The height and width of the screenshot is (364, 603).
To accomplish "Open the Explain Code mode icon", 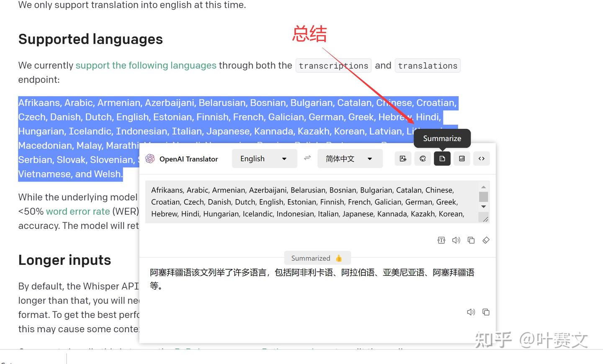I will pos(482,159).
